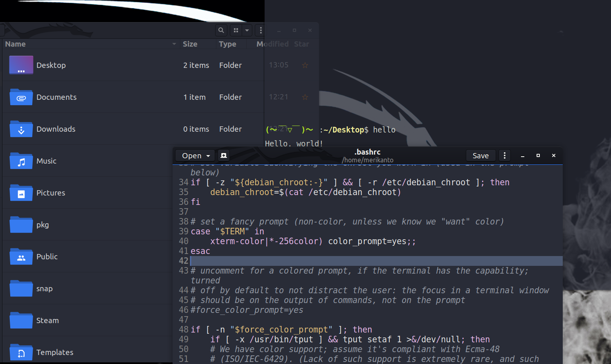Image resolution: width=611 pixels, height=364 pixels.
Task: Maximize the .bashrc editor window
Action: coord(538,155)
